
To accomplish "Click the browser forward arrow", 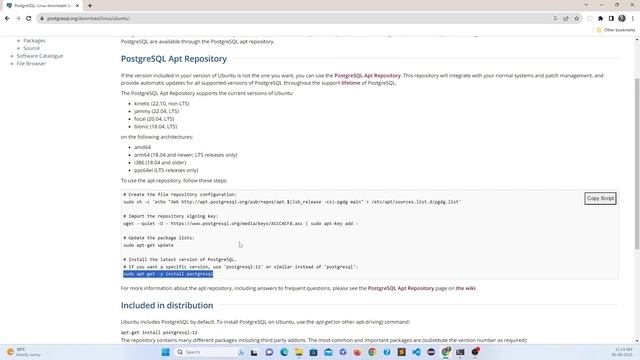I will (x=18, y=18).
